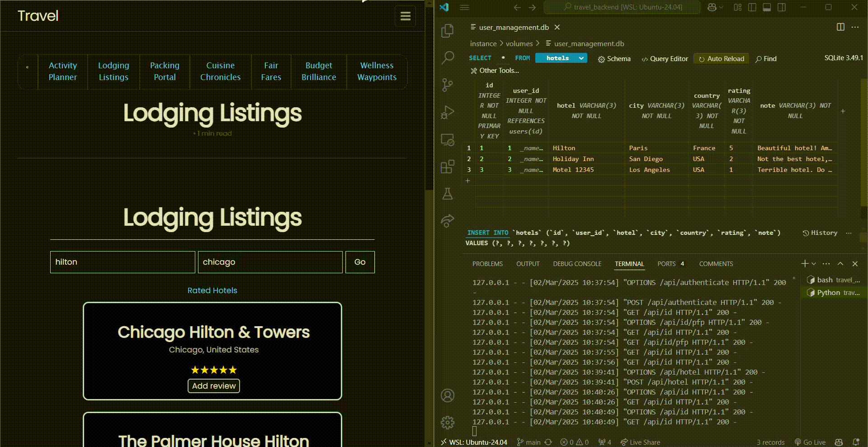Switch to the PROBLEMS panel tab
The width and height of the screenshot is (868, 447).
click(x=487, y=264)
